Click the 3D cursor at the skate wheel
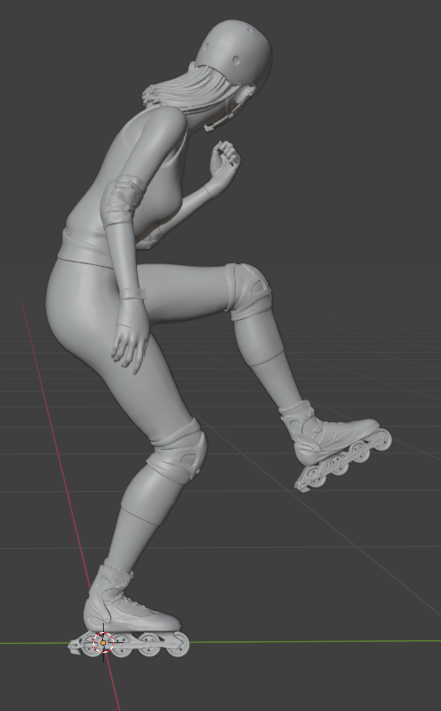The width and height of the screenshot is (441, 711). pos(103,643)
